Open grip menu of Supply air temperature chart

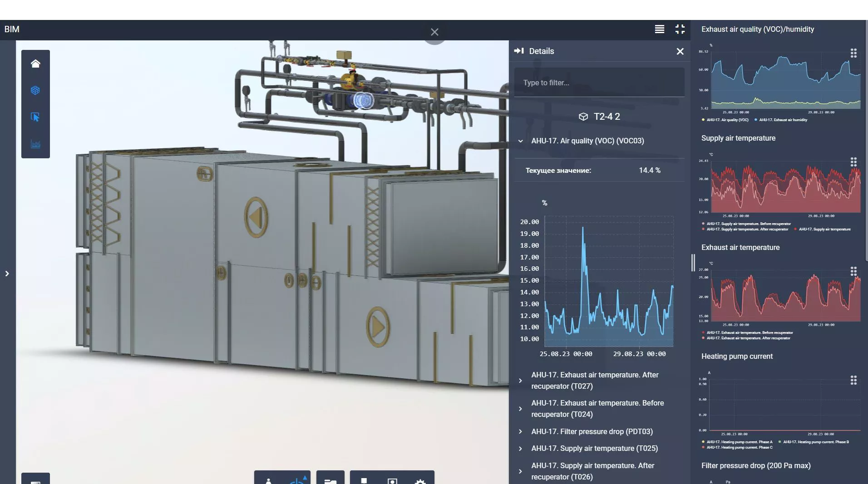point(853,162)
